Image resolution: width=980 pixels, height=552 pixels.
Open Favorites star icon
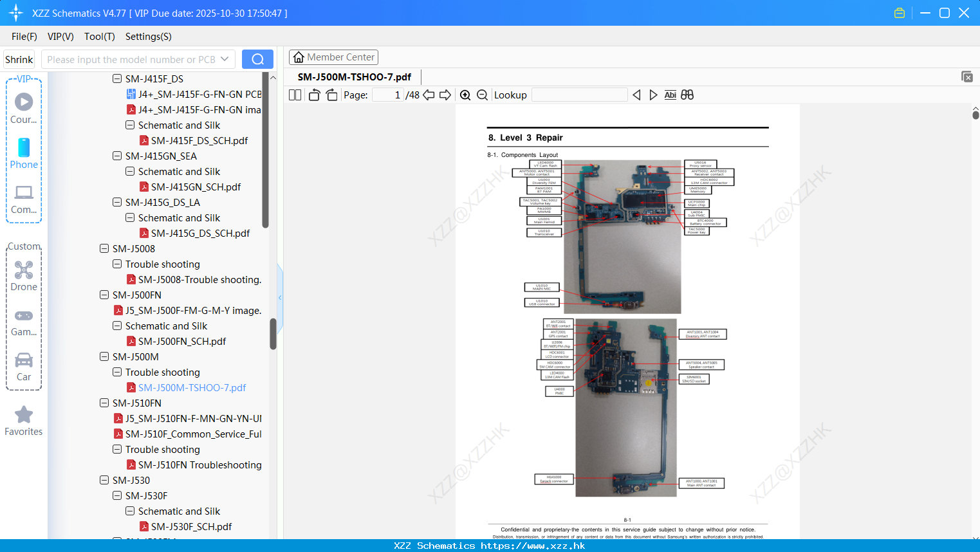(24, 414)
